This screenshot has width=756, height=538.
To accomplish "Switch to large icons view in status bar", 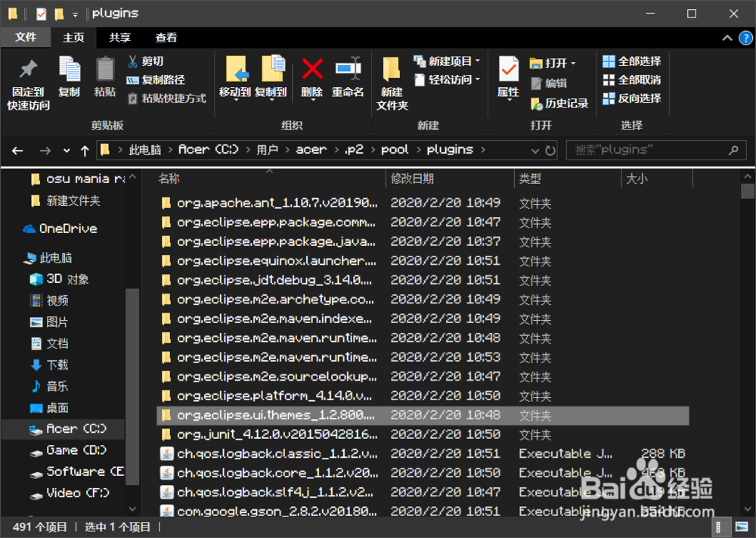I will (742, 527).
